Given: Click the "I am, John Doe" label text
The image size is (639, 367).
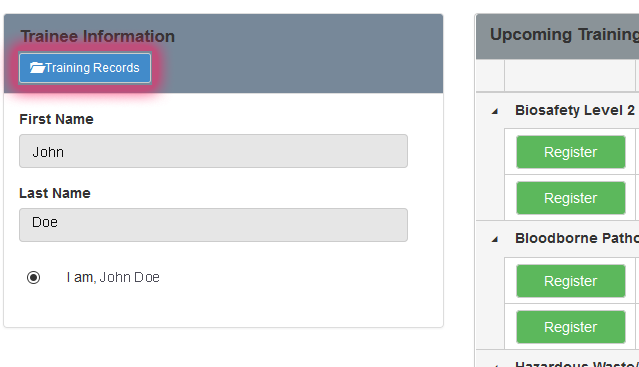Looking at the screenshot, I should coord(113,277).
